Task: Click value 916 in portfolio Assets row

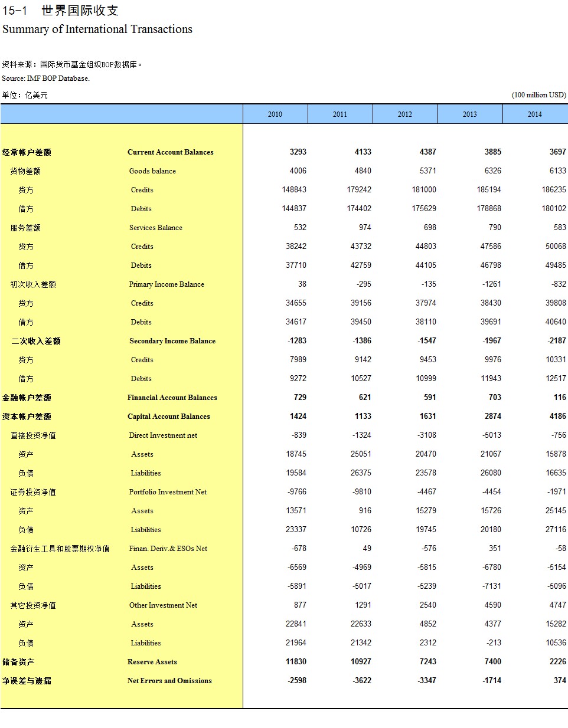Action: 365,510
